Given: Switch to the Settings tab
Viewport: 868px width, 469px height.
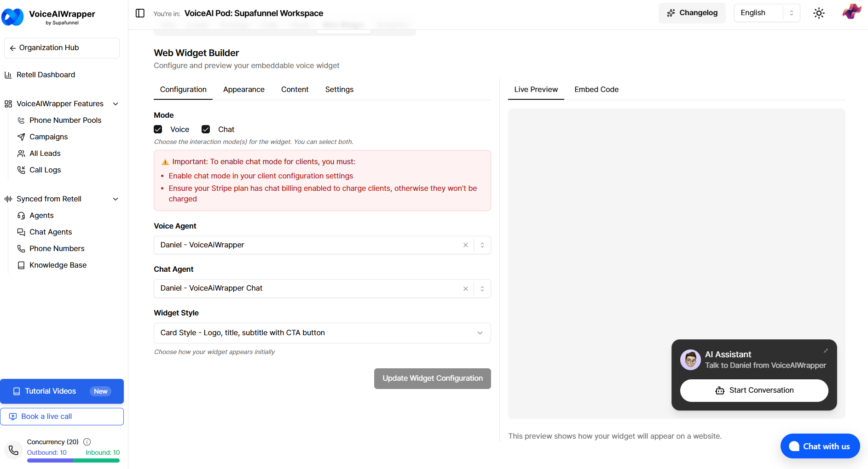Looking at the screenshot, I should tap(339, 90).
